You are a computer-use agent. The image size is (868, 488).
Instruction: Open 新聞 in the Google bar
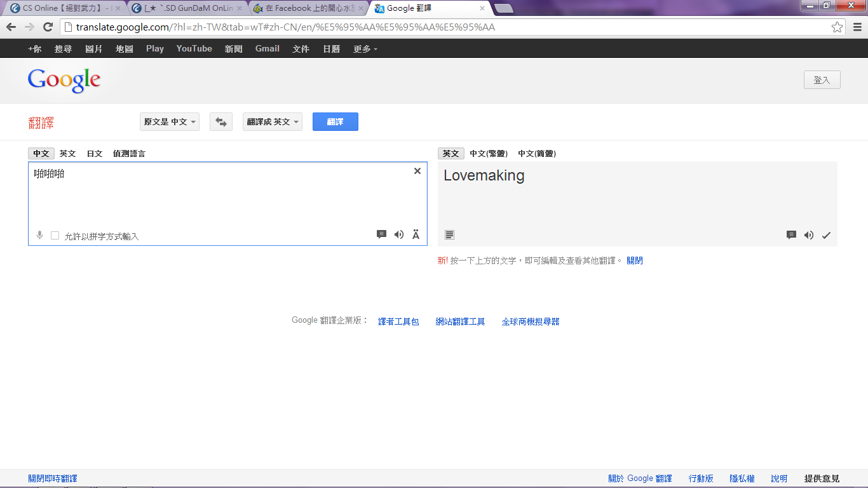234,49
